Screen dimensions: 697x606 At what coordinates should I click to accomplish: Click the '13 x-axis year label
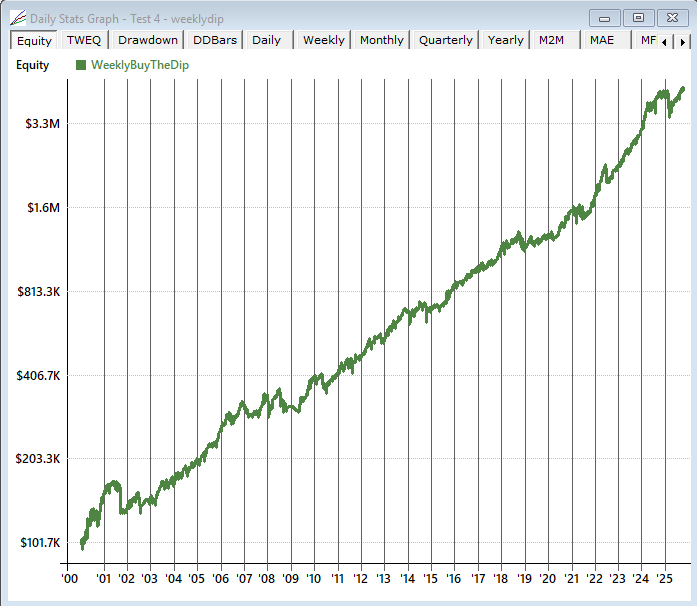tap(383, 579)
